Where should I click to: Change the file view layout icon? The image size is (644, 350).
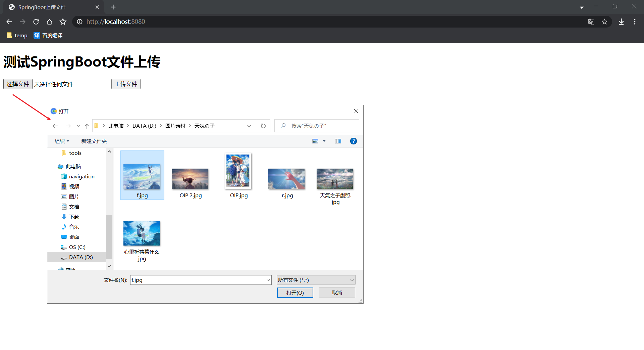point(315,141)
